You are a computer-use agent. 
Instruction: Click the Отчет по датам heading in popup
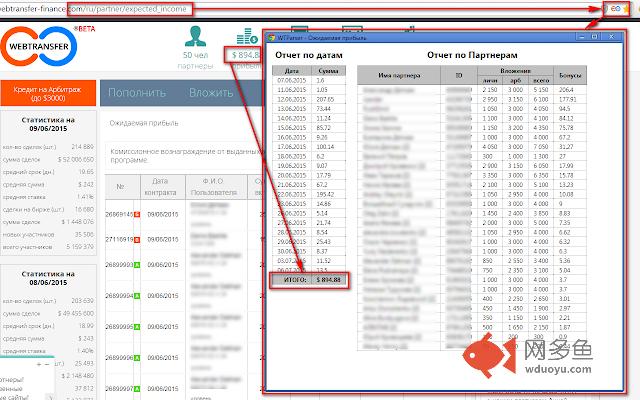pyautogui.click(x=309, y=55)
